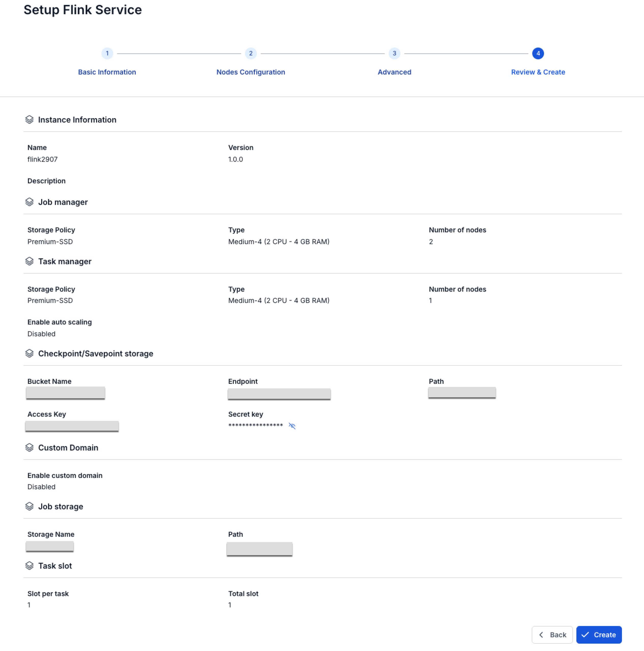Click the Setup Flink Service title
Screen dimensions: 644x651
(83, 10)
